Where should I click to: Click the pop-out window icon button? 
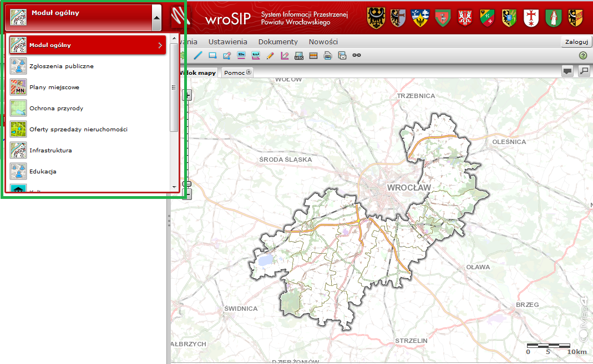[584, 71]
